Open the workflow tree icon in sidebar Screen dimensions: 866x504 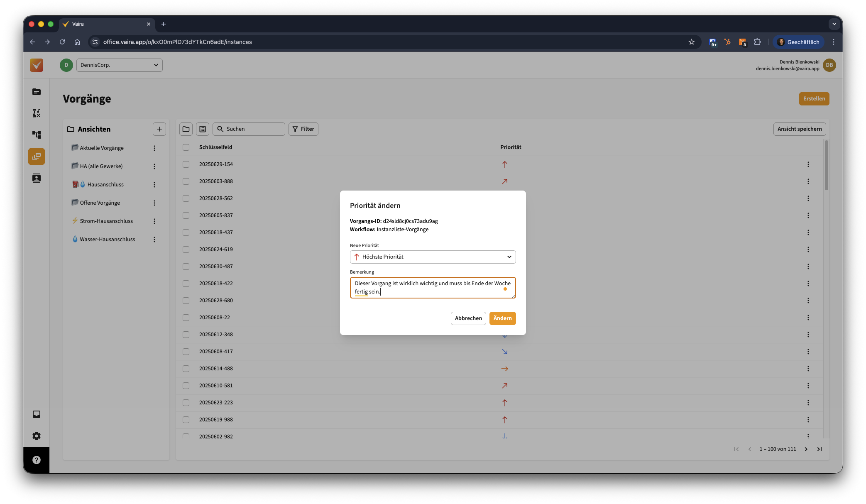[37, 135]
